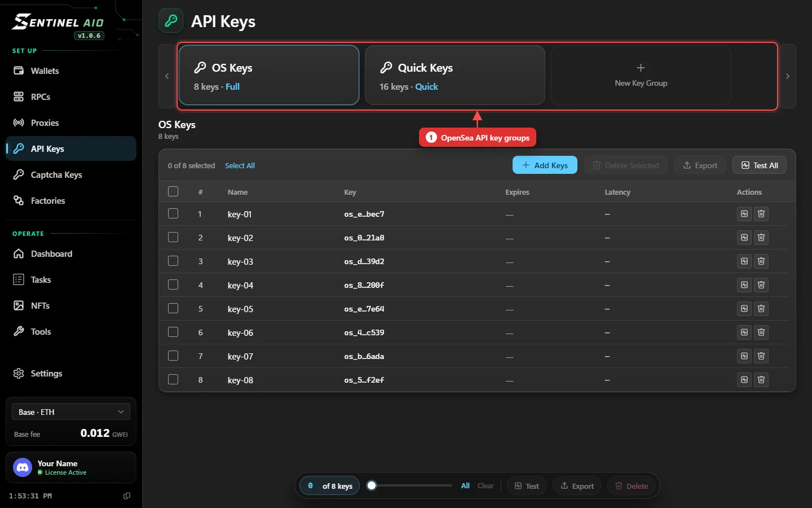812x508 pixels.
Task: Test the key-06 row key
Action: click(x=744, y=332)
